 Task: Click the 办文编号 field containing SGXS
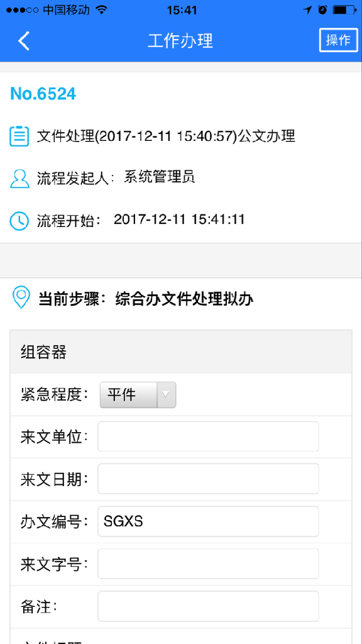208,521
